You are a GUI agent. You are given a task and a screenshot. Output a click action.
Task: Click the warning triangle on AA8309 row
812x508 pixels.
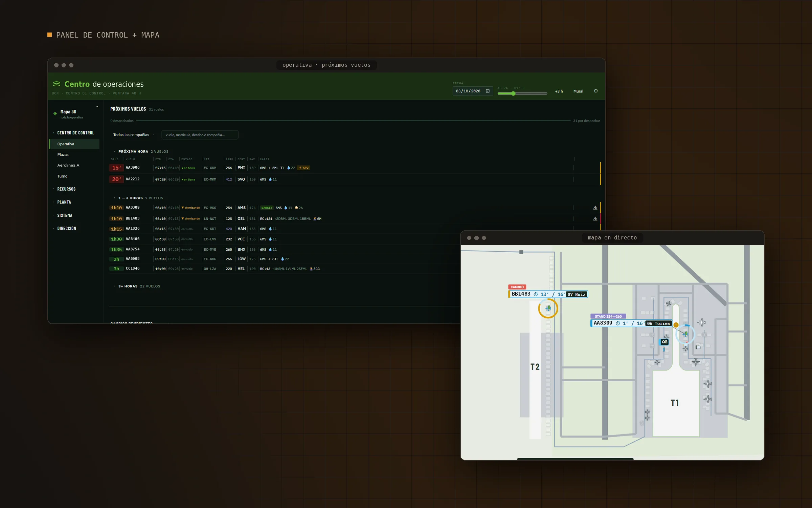coord(595,208)
